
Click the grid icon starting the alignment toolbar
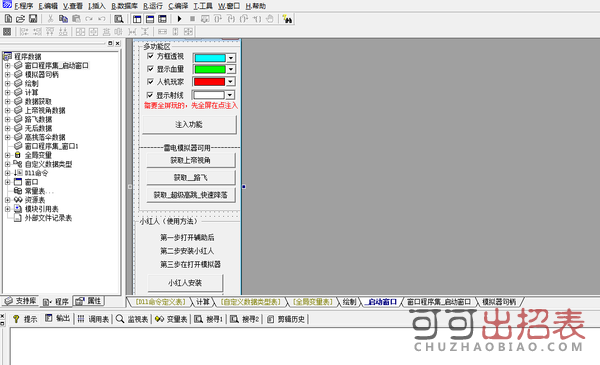pyautogui.click(x=7, y=31)
